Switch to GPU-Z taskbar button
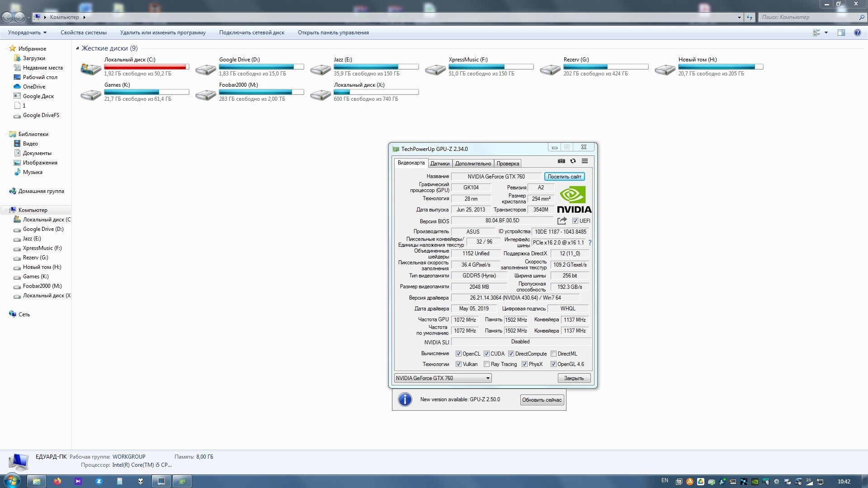This screenshot has width=868, height=488. pos(182,481)
